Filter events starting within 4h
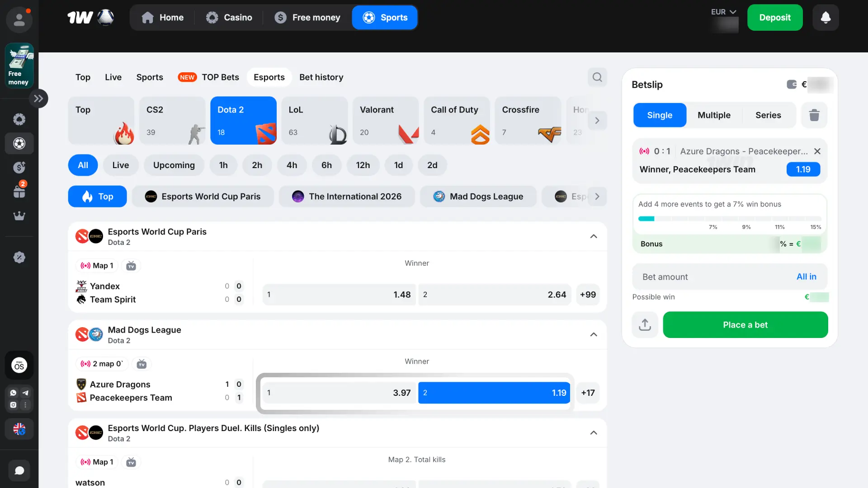This screenshot has width=868, height=488. tap(292, 165)
